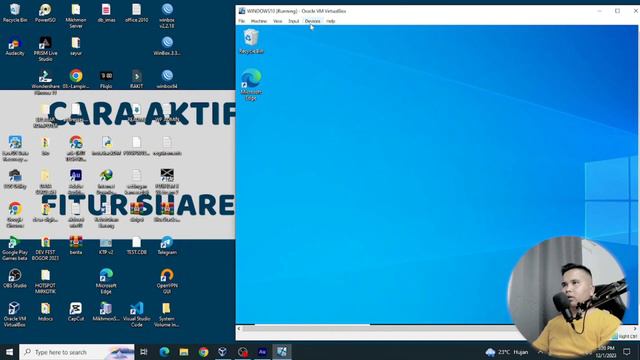Select the Visual Studio Code shortcut
Viewport: 640px width, 360px height.
136,315
